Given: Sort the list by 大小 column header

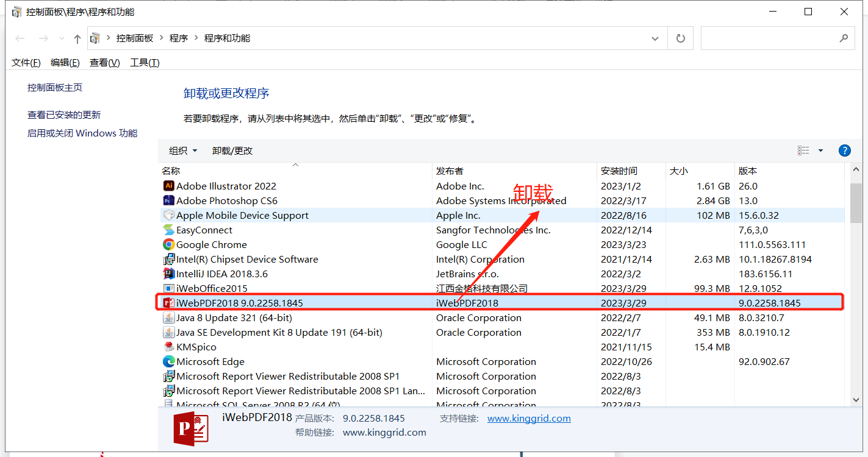Looking at the screenshot, I should 700,171.
